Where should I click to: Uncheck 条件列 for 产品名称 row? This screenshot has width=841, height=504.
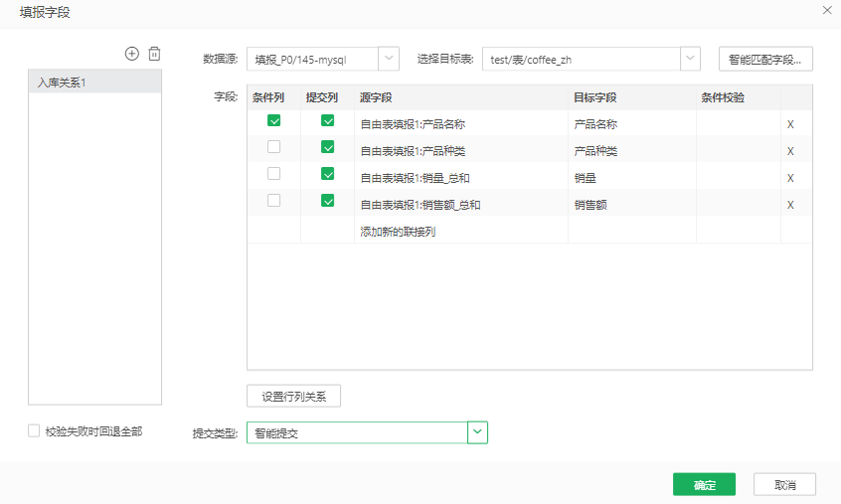click(273, 121)
